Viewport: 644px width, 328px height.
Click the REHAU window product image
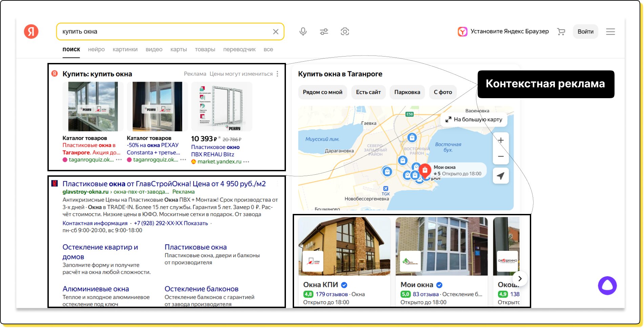(222, 106)
